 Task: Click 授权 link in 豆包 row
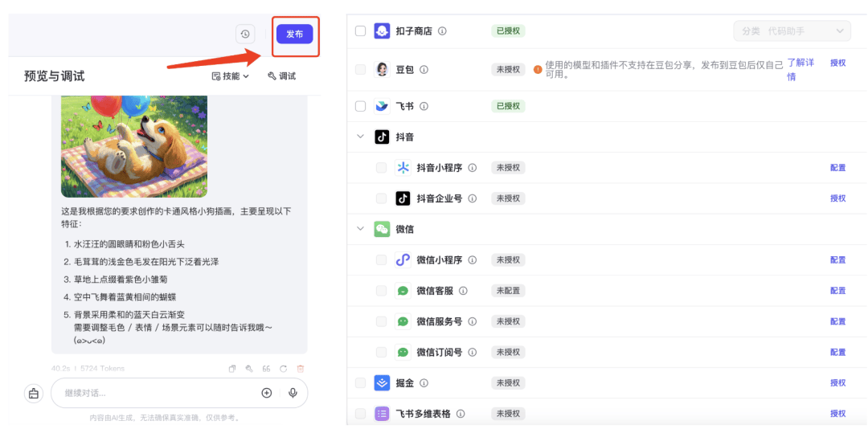[837, 63]
